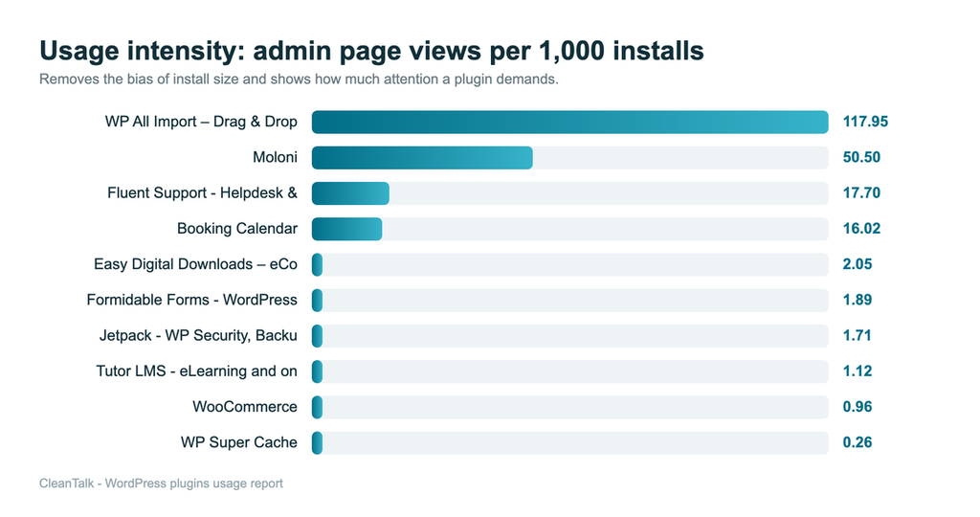Select the 'Tutor LMS - eLearning and on' label
The image size is (980, 517).
[196, 371]
